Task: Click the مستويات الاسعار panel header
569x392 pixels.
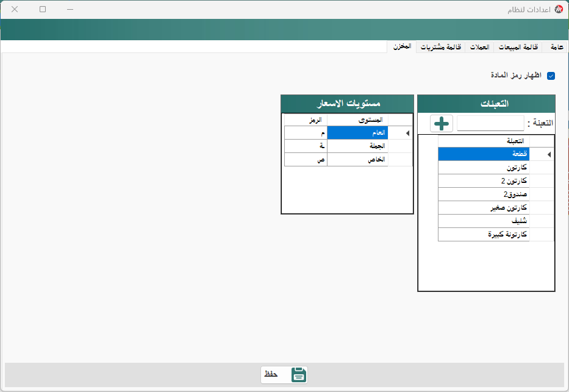Action: (x=347, y=104)
